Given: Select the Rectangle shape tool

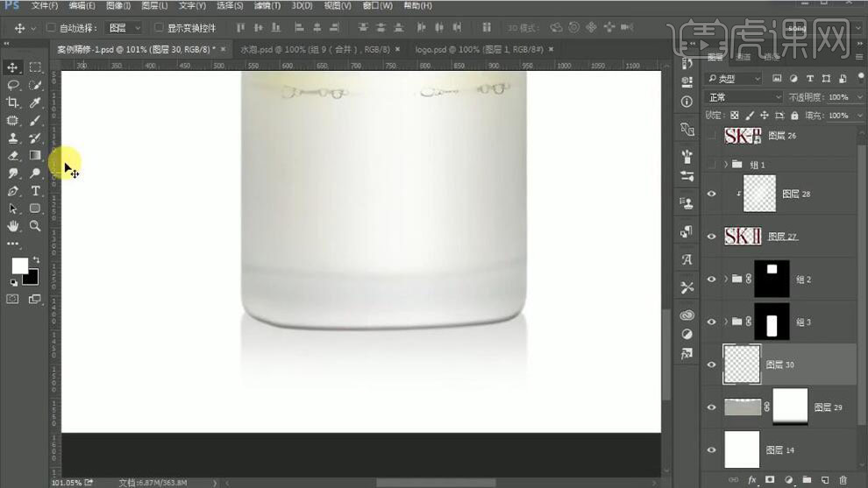Looking at the screenshot, I should pyautogui.click(x=35, y=209).
